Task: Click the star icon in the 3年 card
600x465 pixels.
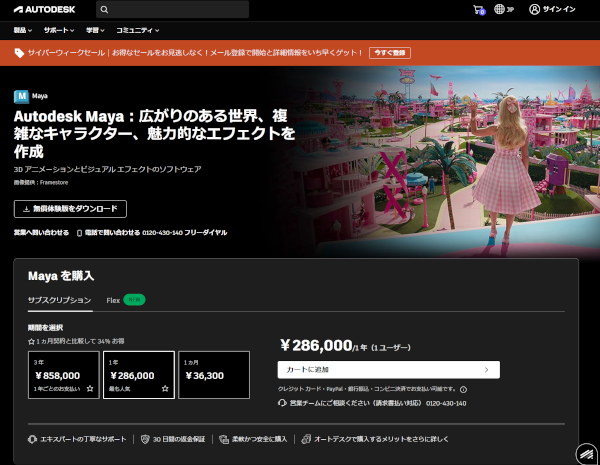Action: pyautogui.click(x=90, y=388)
